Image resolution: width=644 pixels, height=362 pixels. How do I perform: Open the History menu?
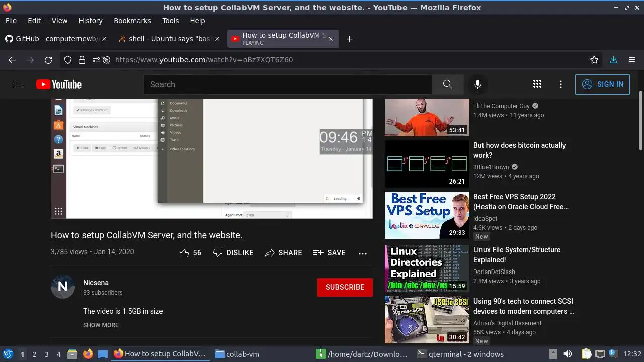[x=91, y=21]
